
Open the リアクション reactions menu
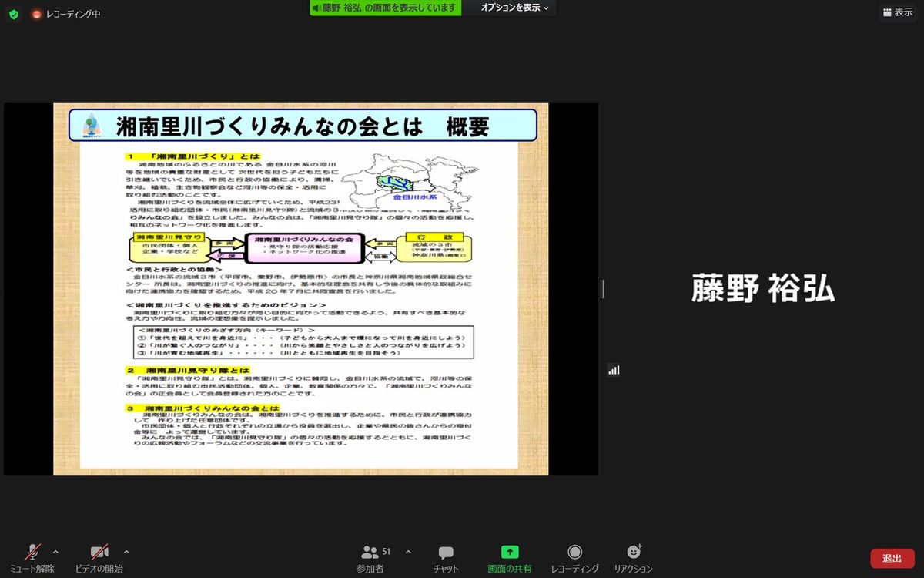point(634,558)
